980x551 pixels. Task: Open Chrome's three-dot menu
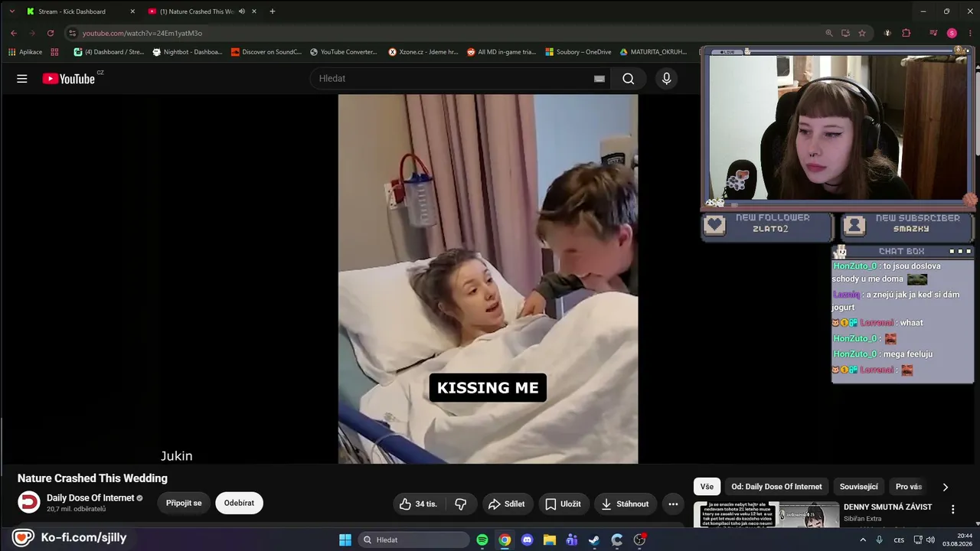969,33
